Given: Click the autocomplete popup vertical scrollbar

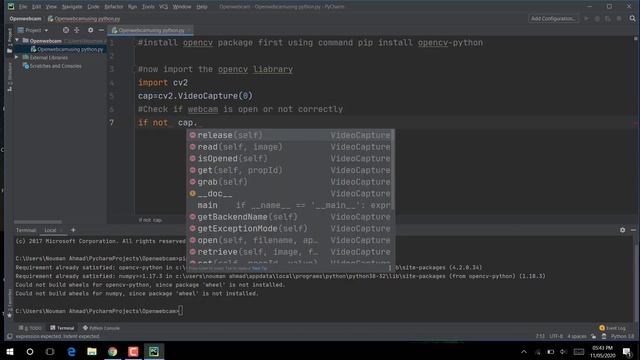Looking at the screenshot, I should tap(393, 171).
